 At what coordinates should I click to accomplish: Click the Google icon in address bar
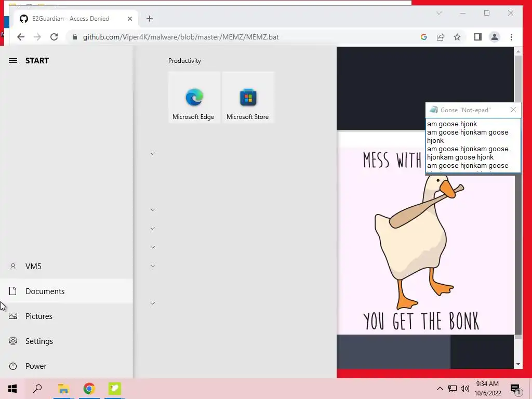click(x=424, y=37)
